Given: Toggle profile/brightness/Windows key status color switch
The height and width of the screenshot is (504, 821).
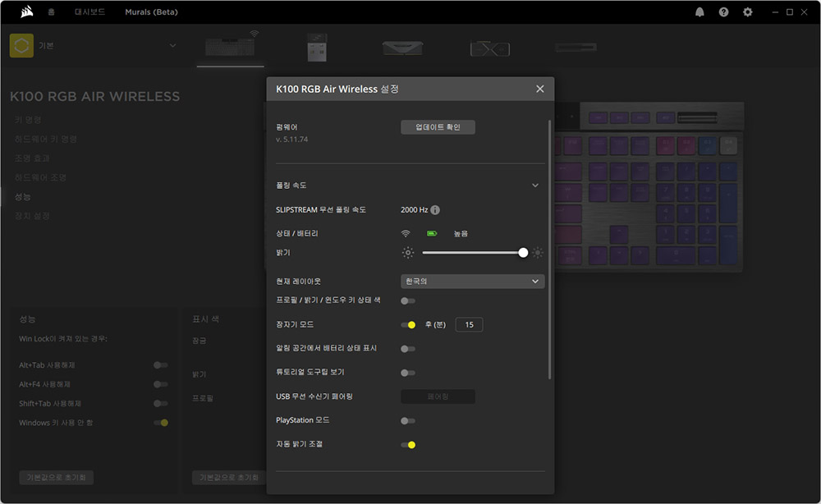Looking at the screenshot, I should [408, 301].
